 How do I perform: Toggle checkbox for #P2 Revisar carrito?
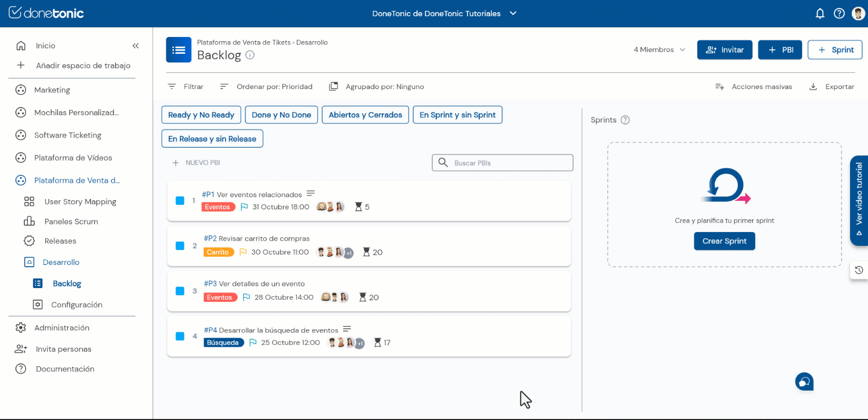(180, 246)
